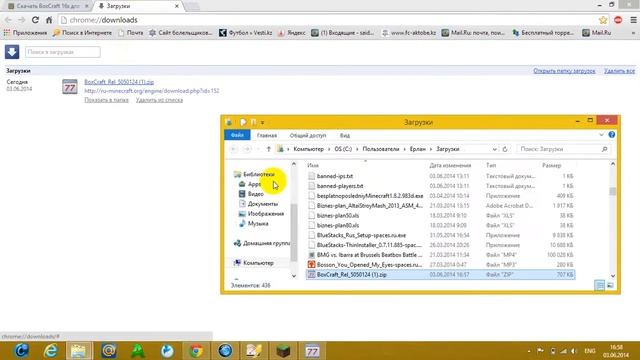Open File Explorer from the taskbar

click(x=78, y=351)
